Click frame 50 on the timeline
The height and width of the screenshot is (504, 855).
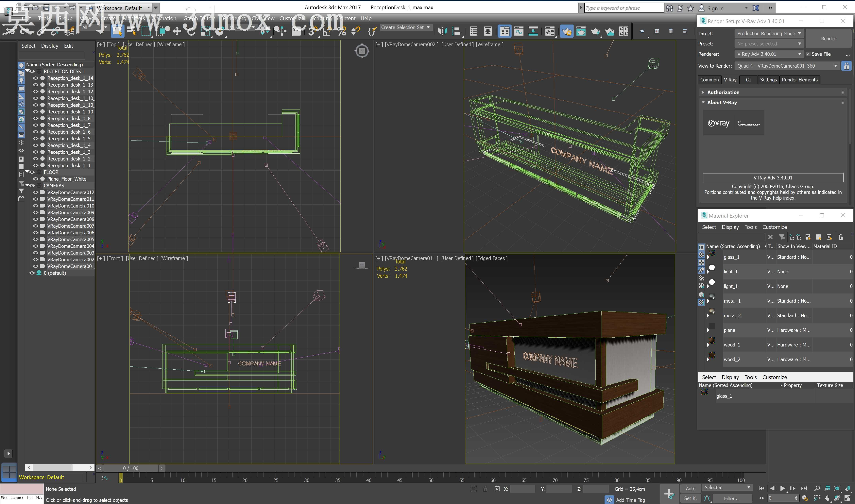[x=431, y=479]
